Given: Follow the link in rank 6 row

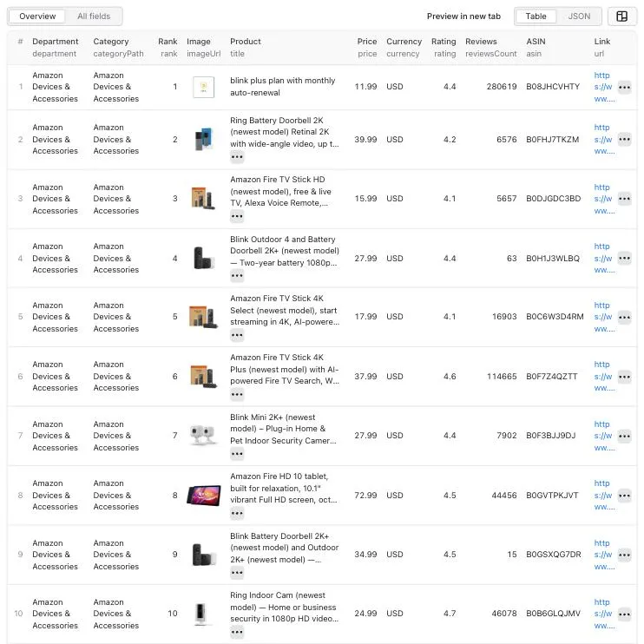Looking at the screenshot, I should pyautogui.click(x=604, y=376).
